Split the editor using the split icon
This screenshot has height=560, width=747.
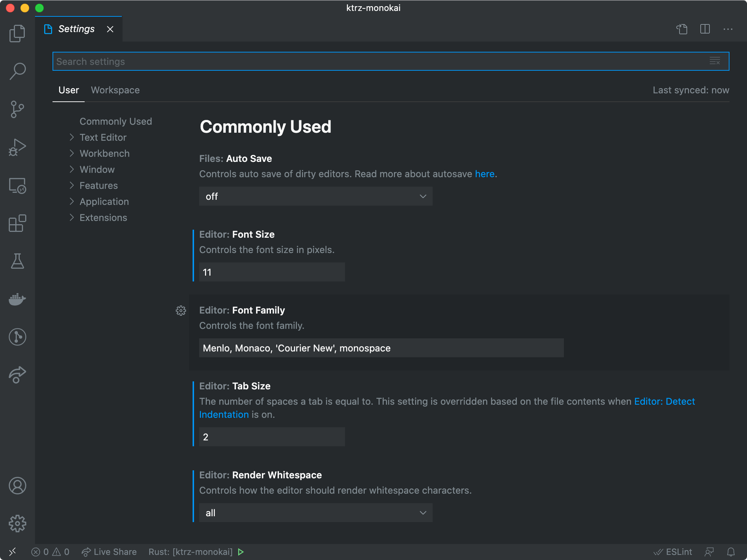705,29
